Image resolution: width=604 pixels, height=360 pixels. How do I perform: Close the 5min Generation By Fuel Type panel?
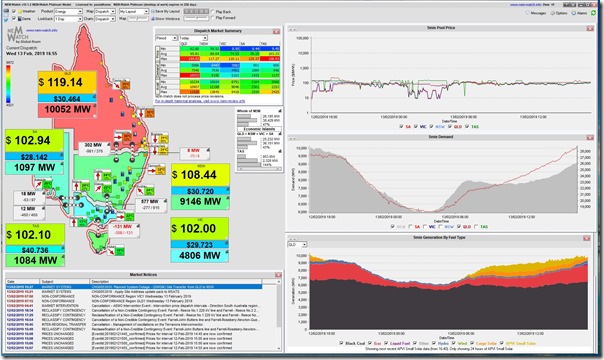[x=587, y=238]
